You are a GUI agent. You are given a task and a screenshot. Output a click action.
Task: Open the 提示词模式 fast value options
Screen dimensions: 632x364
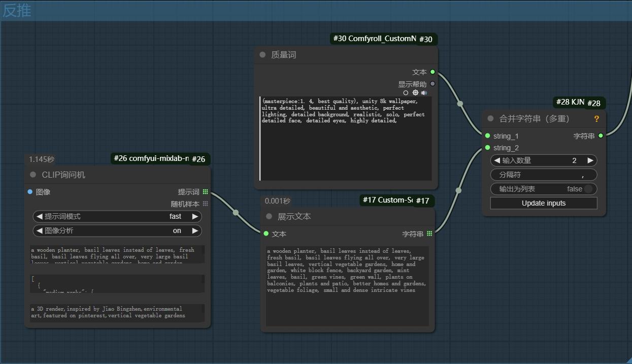pyautogui.click(x=175, y=216)
